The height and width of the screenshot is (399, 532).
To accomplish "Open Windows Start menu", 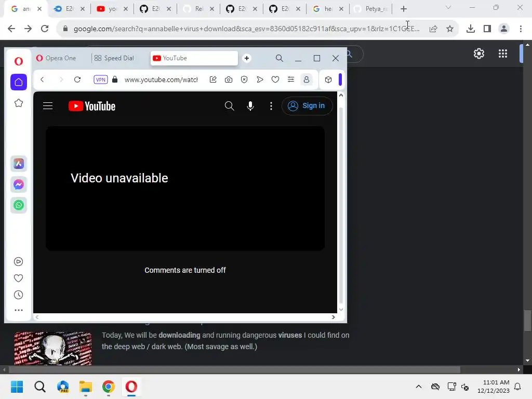I will [17, 387].
